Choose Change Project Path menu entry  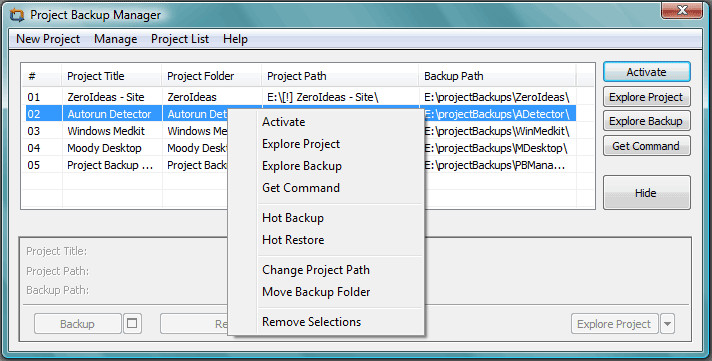316,270
